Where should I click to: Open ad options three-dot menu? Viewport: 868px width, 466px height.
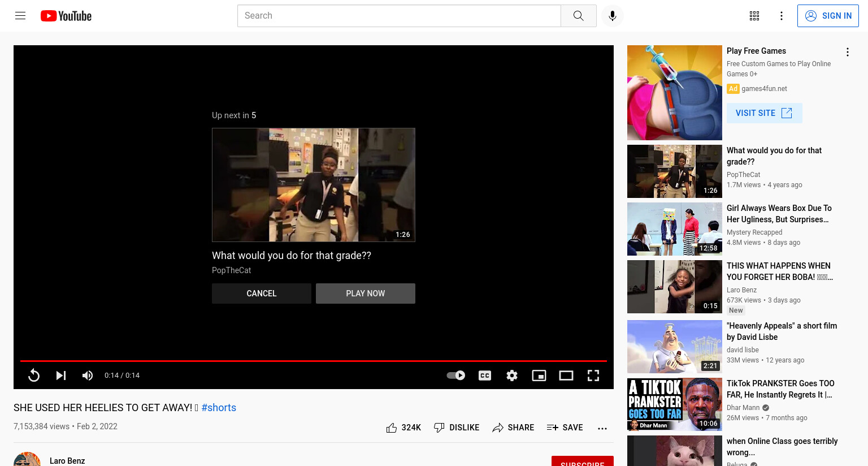[847, 52]
